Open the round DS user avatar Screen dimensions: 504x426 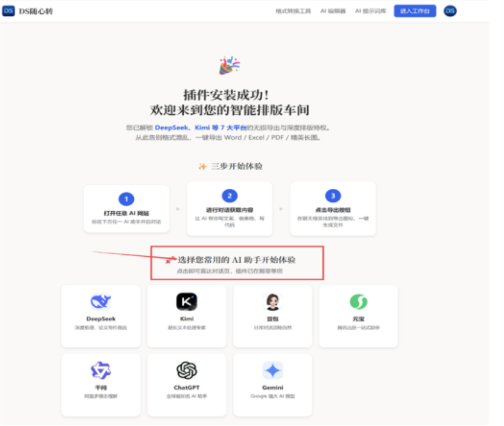point(450,11)
